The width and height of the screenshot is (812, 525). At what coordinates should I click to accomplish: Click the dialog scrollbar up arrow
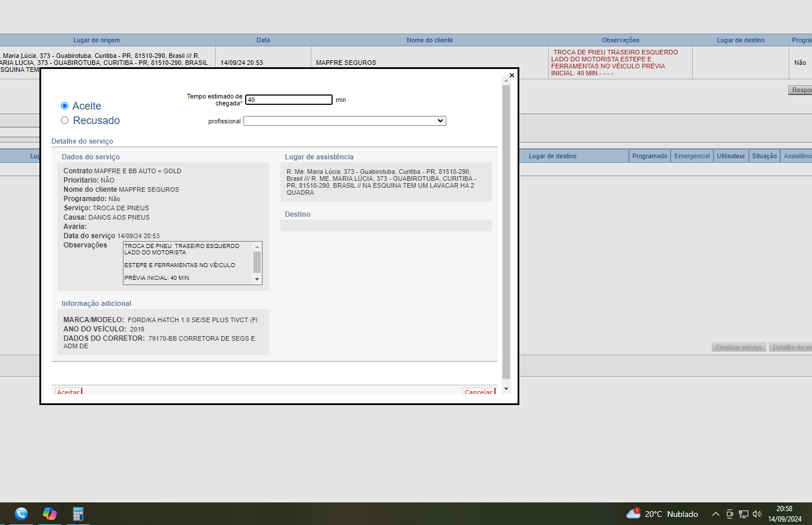point(506,81)
